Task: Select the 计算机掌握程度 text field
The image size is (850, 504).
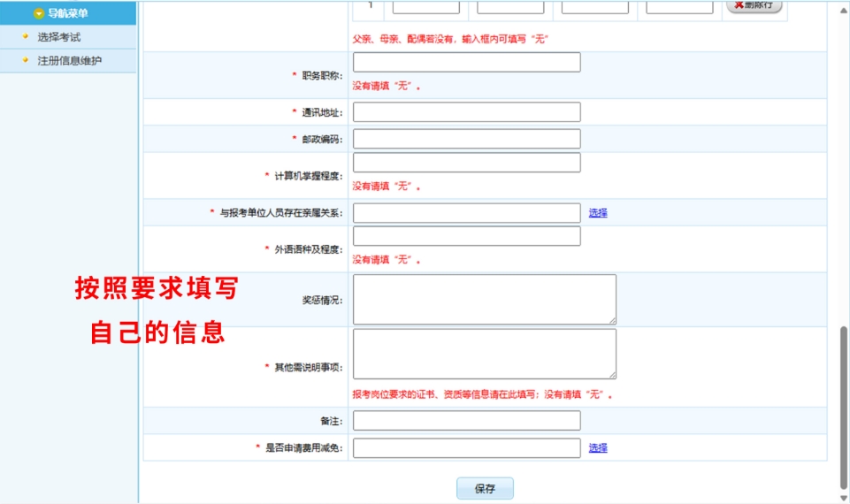Action: pyautogui.click(x=466, y=163)
